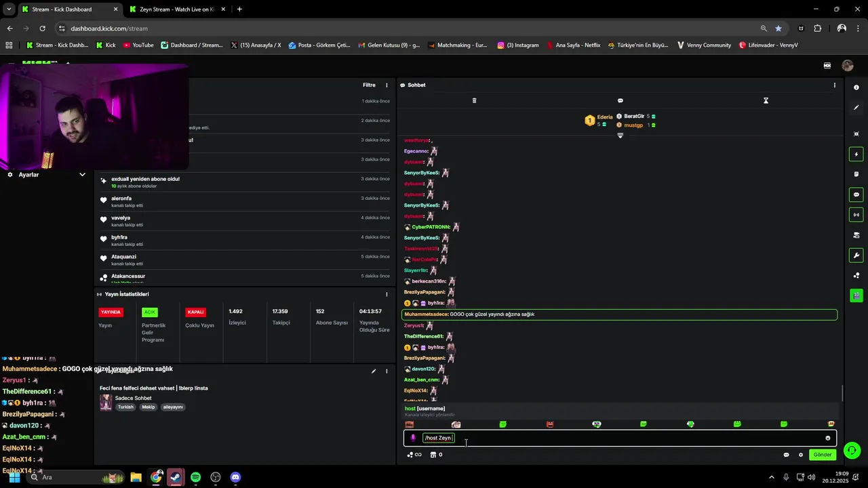Viewport: 868px width, 488px height.
Task: Open three-dot menu of Yayın İstatistikleri panel
Action: (387, 294)
